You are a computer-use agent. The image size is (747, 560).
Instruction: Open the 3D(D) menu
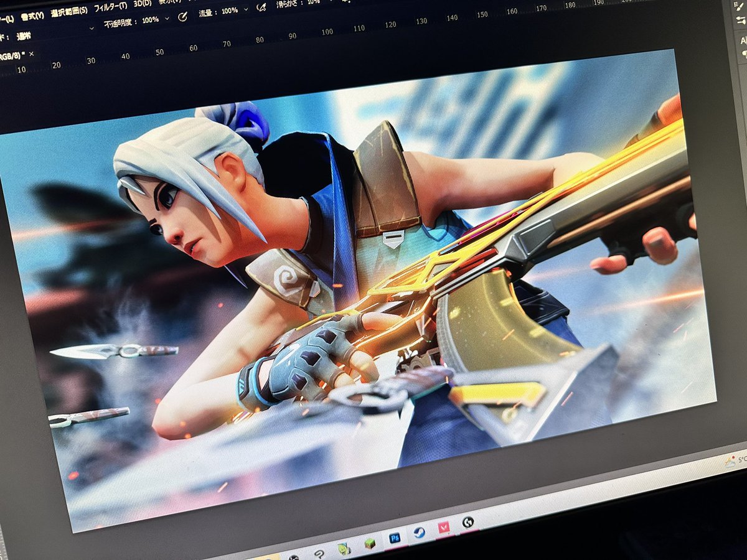pyautogui.click(x=142, y=4)
